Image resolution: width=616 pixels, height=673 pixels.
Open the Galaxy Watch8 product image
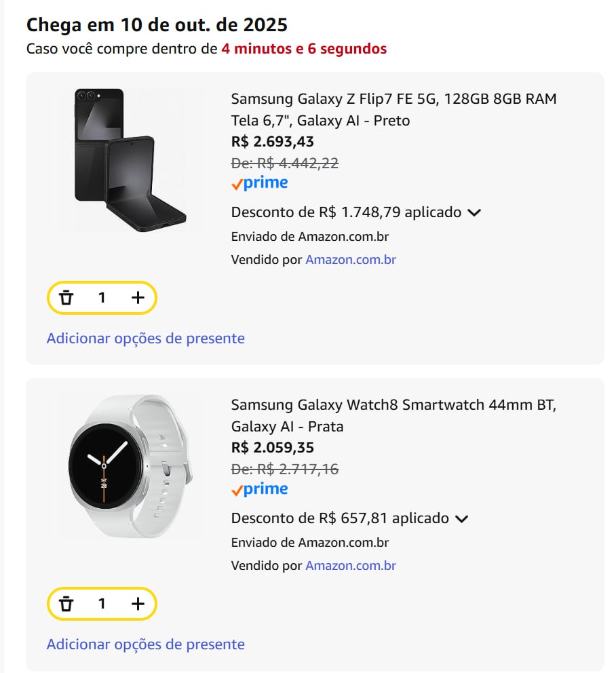coord(129,466)
